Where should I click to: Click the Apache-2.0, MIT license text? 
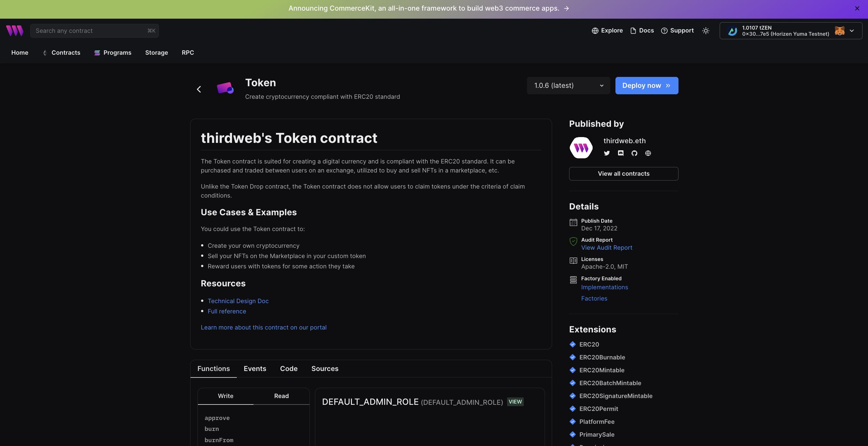pos(605,267)
